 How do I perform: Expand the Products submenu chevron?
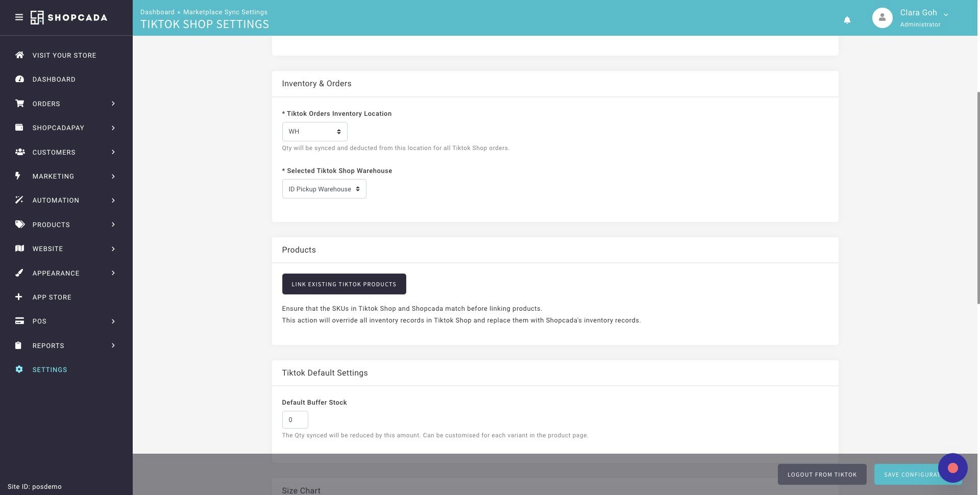pyautogui.click(x=113, y=225)
